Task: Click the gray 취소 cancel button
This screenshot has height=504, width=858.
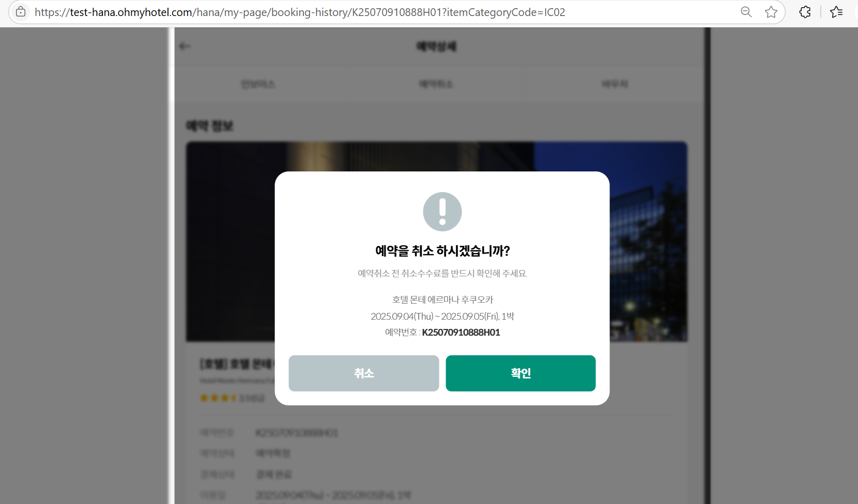Action: [364, 373]
